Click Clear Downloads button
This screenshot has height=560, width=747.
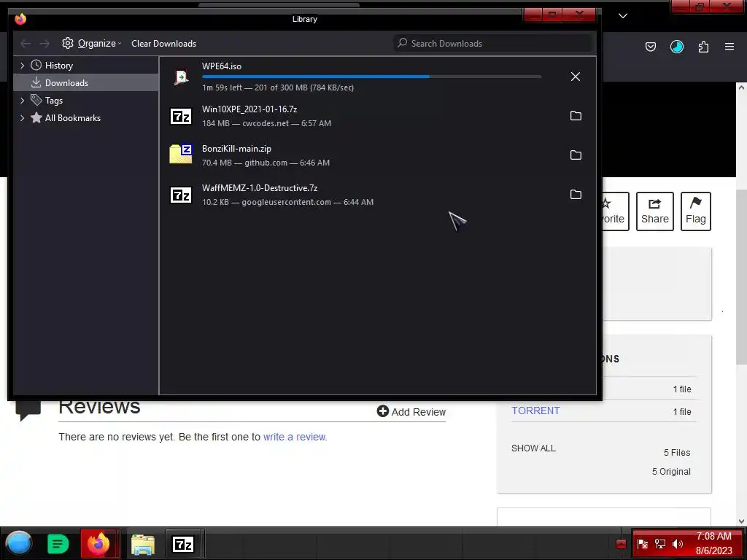pyautogui.click(x=163, y=43)
